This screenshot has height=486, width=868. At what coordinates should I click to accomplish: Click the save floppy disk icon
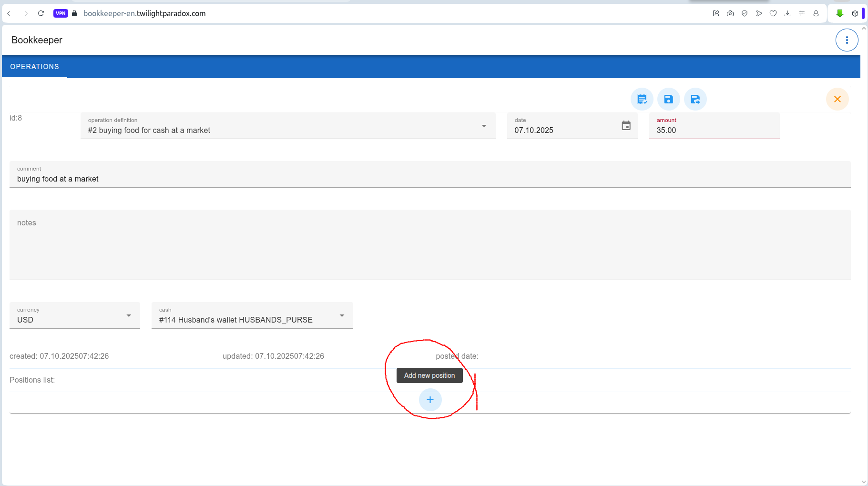(668, 99)
